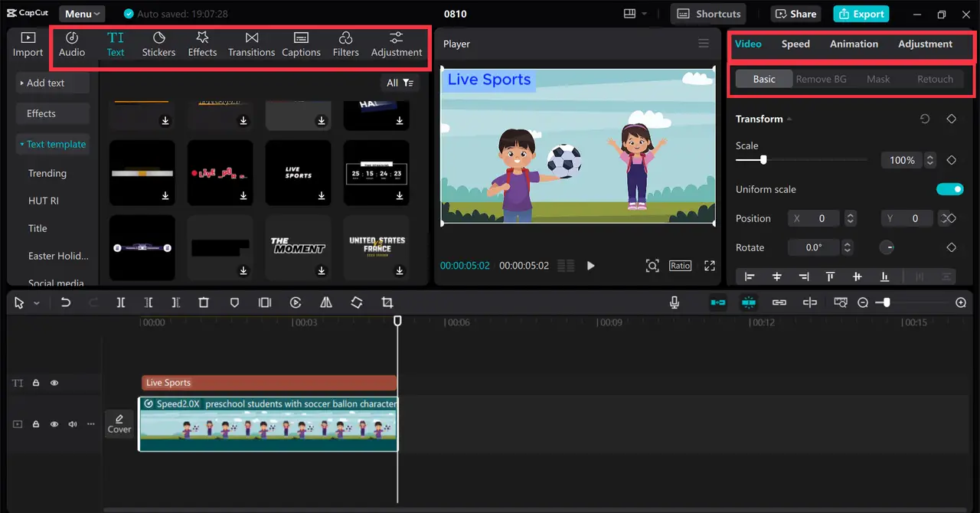Select the Remove BG tab
The height and width of the screenshot is (513, 980).
822,79
